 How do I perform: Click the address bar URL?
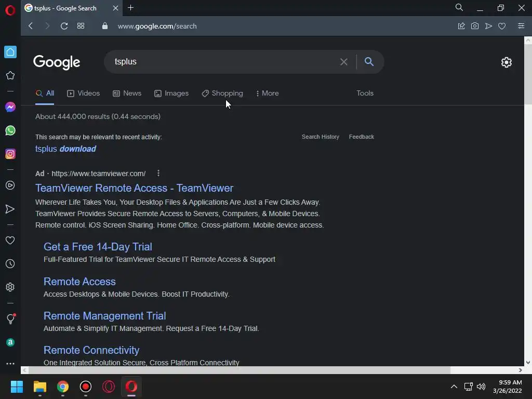tap(157, 26)
